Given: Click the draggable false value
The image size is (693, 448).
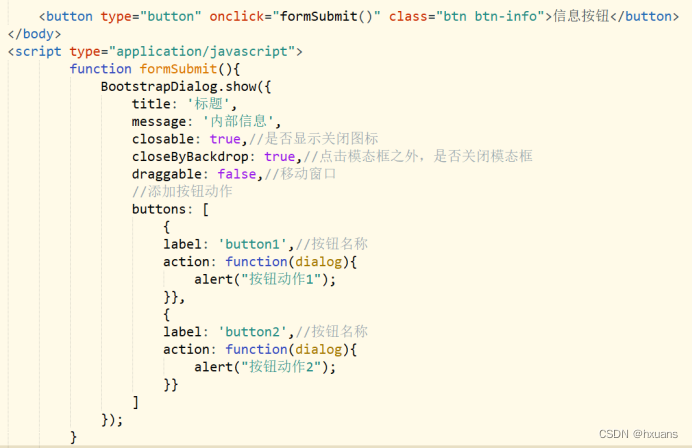Looking at the screenshot, I should (236, 174).
